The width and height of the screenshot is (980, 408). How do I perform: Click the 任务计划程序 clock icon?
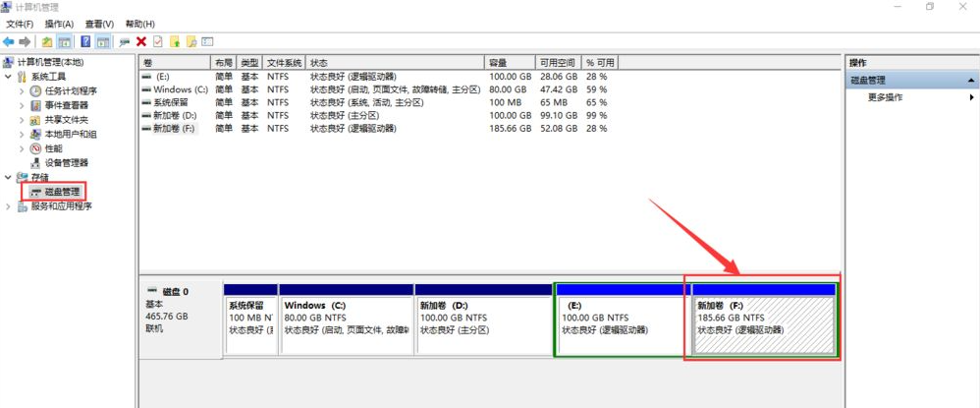[x=35, y=90]
